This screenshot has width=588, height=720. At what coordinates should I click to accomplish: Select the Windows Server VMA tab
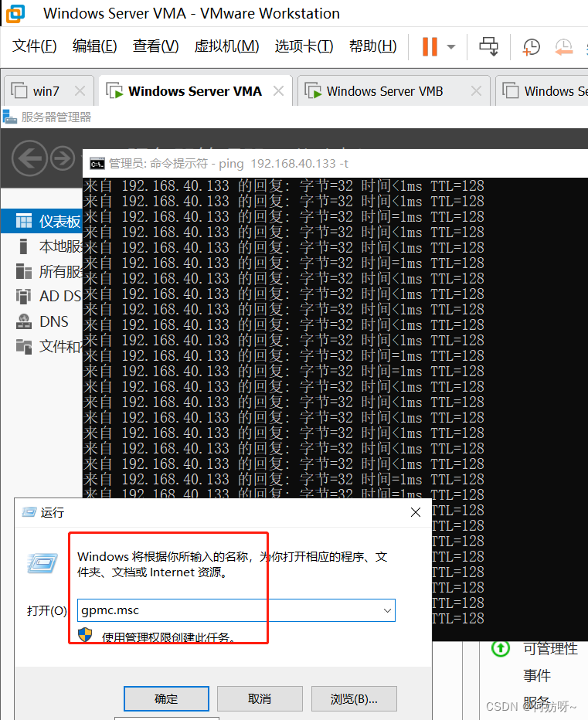coord(195,91)
